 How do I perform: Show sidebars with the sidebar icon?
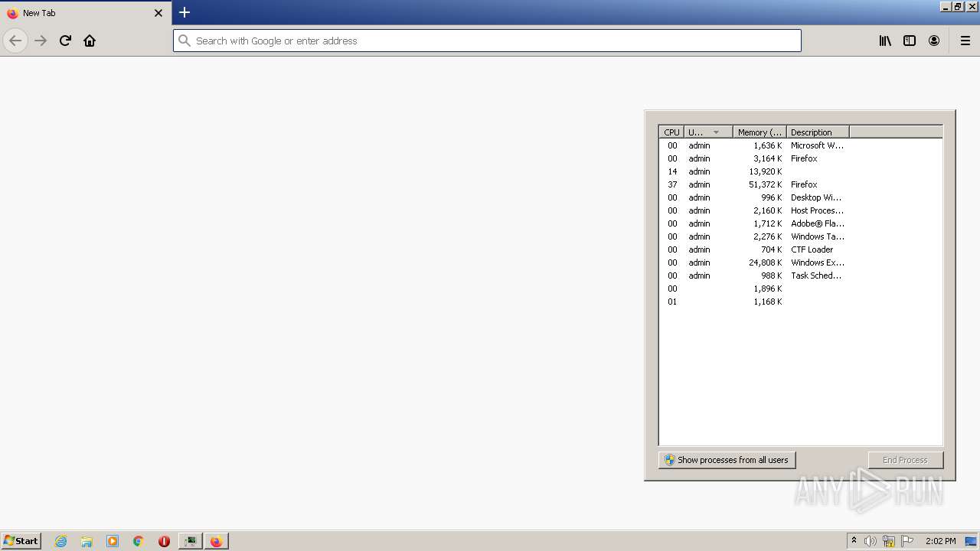[x=910, y=41]
